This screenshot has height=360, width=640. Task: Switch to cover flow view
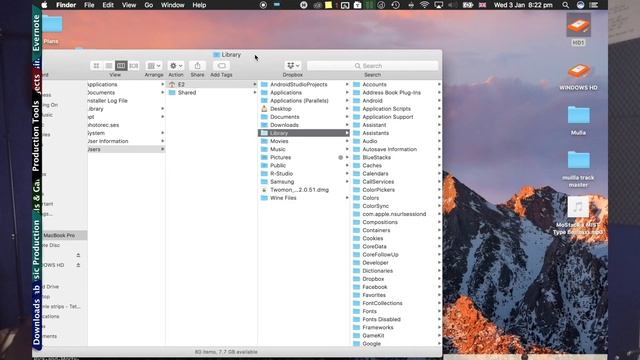tap(133, 66)
